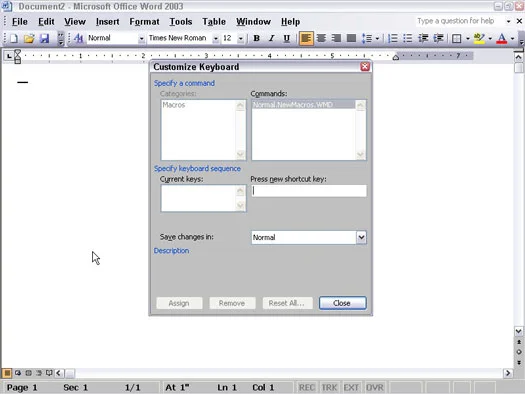The image size is (525, 394).
Task: Apply numbered list formatting
Action: click(392, 38)
